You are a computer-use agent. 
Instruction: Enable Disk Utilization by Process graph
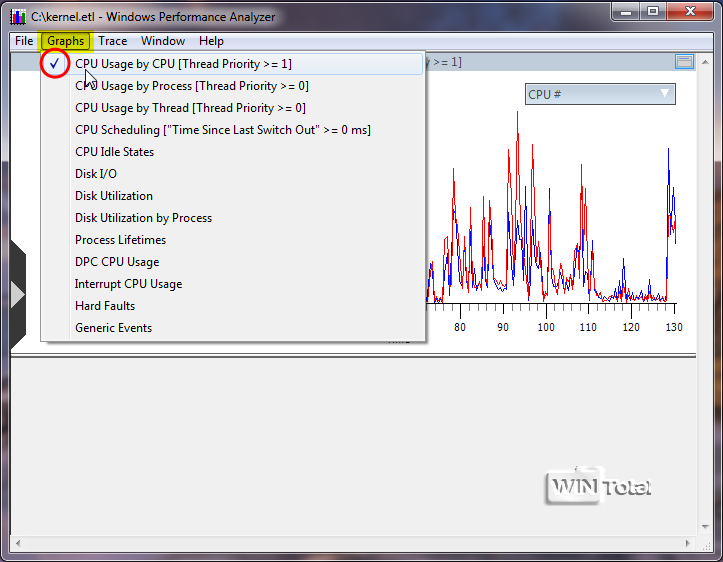(232, 218)
